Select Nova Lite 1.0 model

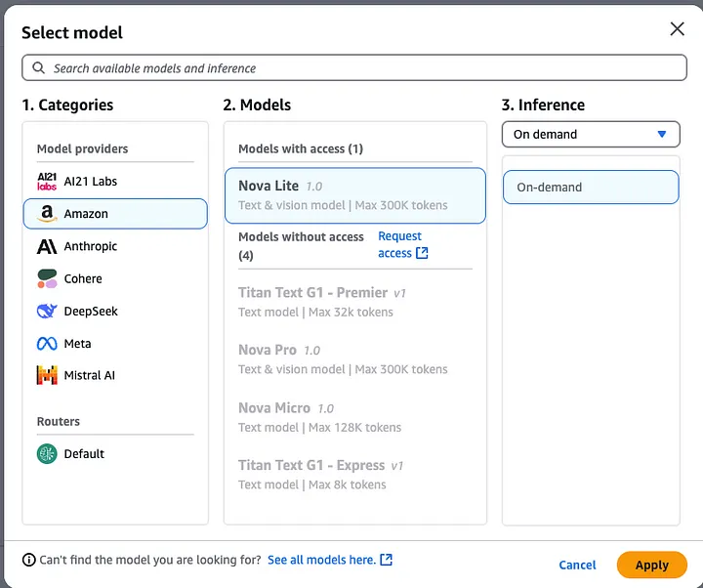click(x=355, y=195)
